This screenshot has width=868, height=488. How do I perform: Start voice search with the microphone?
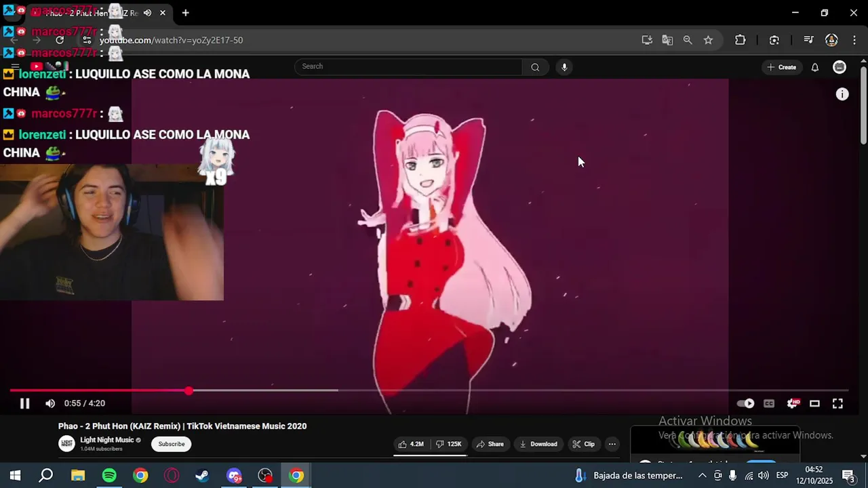pos(564,66)
